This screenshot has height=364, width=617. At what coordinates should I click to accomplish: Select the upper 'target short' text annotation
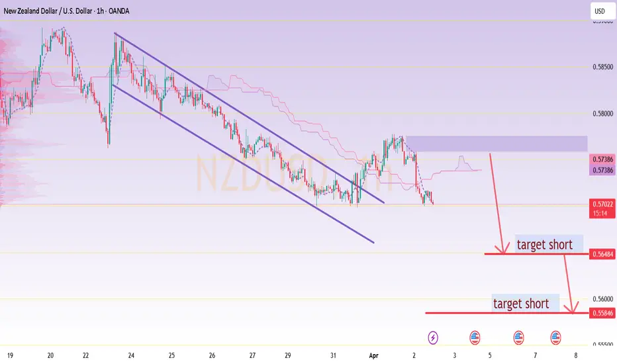[x=549, y=244]
